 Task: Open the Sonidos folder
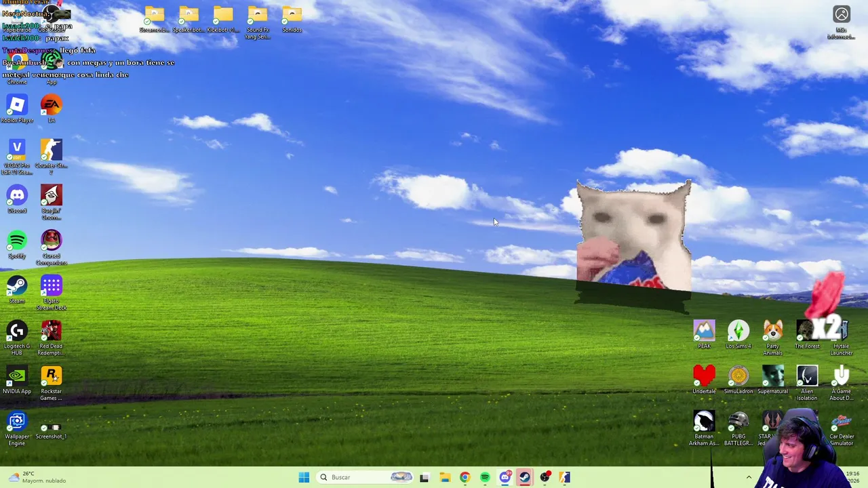point(292,19)
